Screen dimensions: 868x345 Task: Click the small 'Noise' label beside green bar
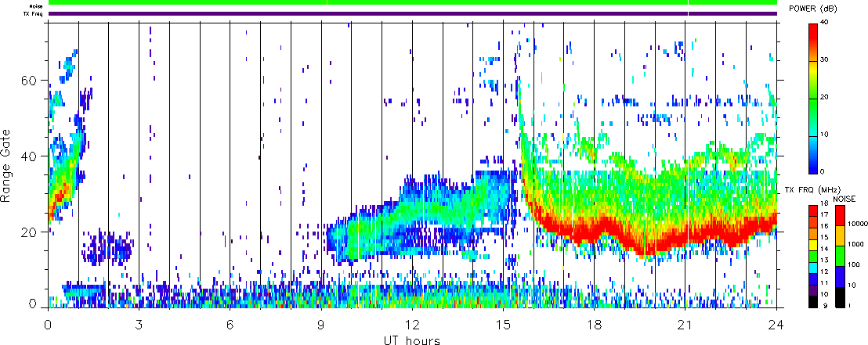pyautogui.click(x=37, y=6)
